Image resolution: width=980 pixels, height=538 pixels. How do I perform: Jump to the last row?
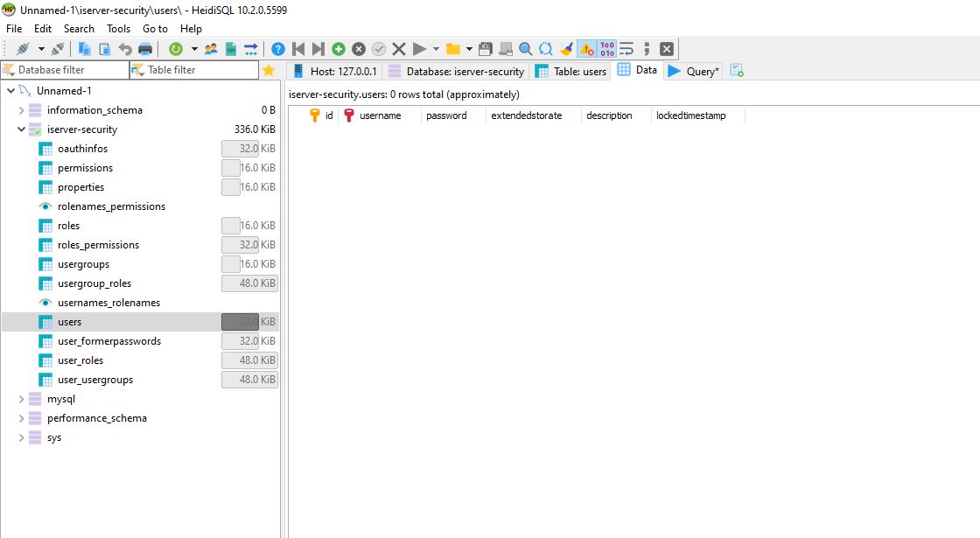[x=318, y=49]
